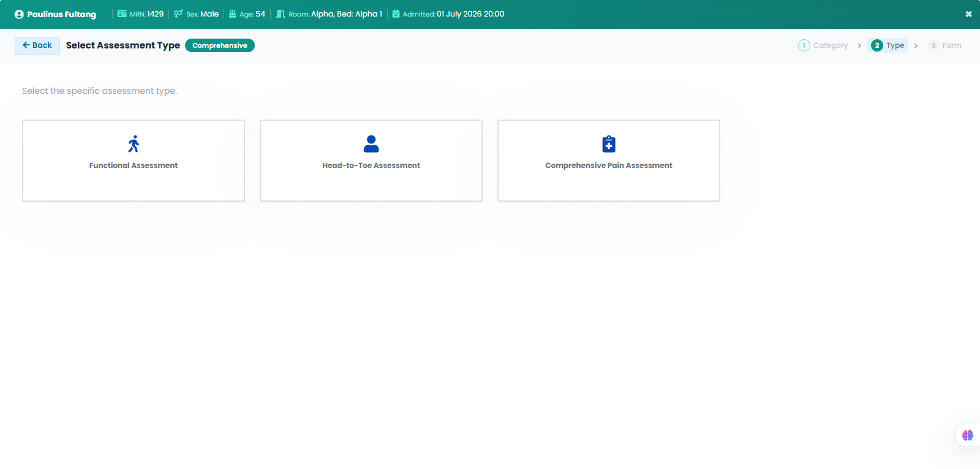Go back using the Back button

point(37,45)
